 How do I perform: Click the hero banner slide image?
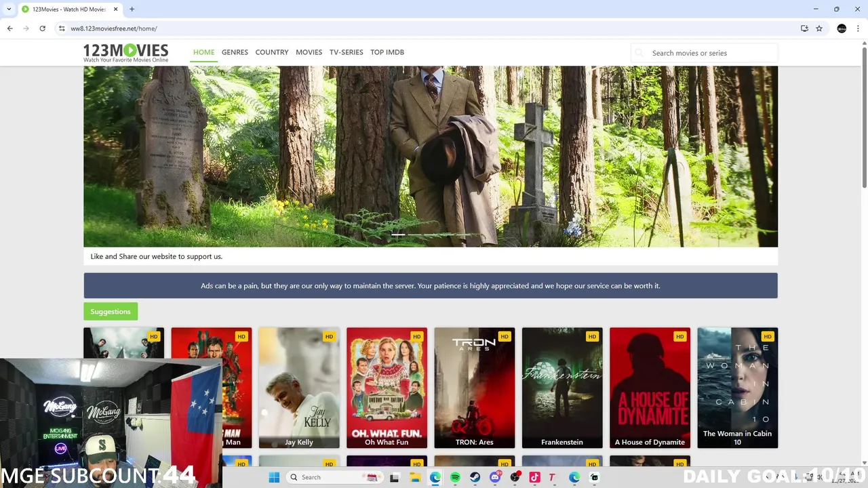pyautogui.click(x=431, y=156)
